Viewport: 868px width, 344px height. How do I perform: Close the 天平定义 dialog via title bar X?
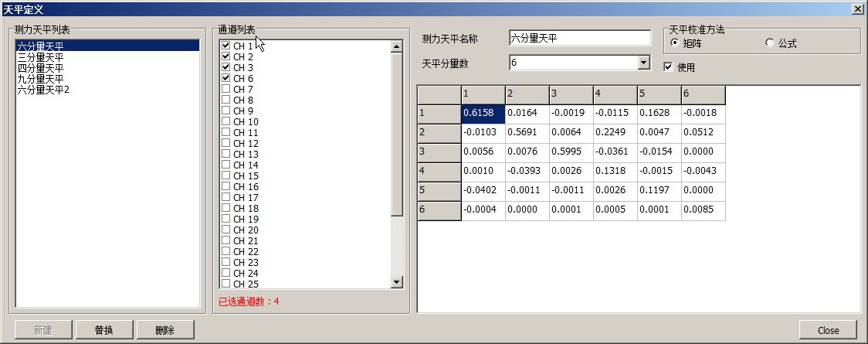[x=857, y=8]
